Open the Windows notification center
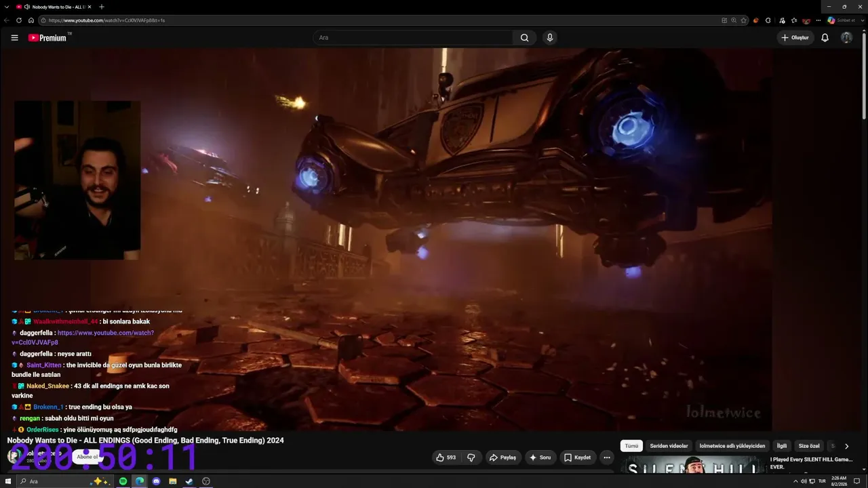Image resolution: width=868 pixels, height=488 pixels. tap(857, 481)
